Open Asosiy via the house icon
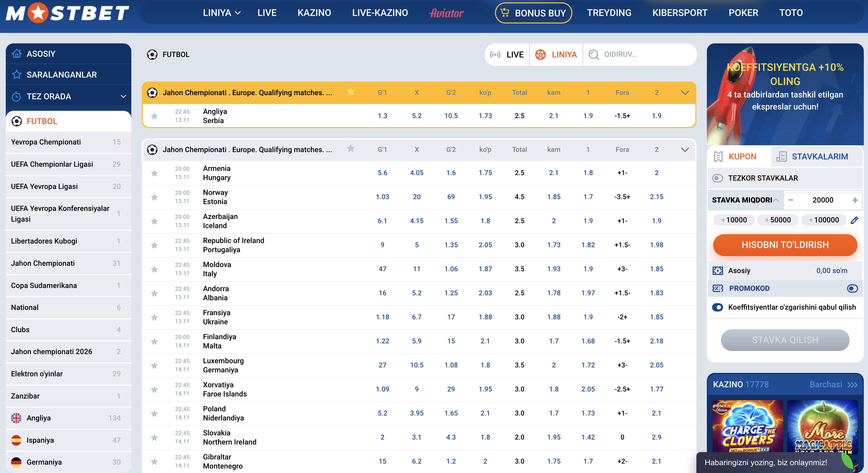This screenshot has height=473, width=868. point(17,54)
